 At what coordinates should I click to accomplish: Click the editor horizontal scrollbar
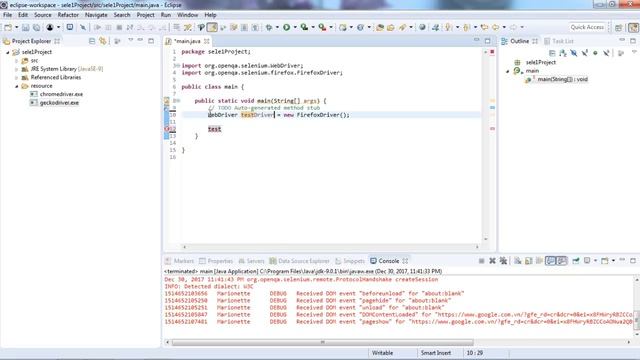click(x=331, y=247)
